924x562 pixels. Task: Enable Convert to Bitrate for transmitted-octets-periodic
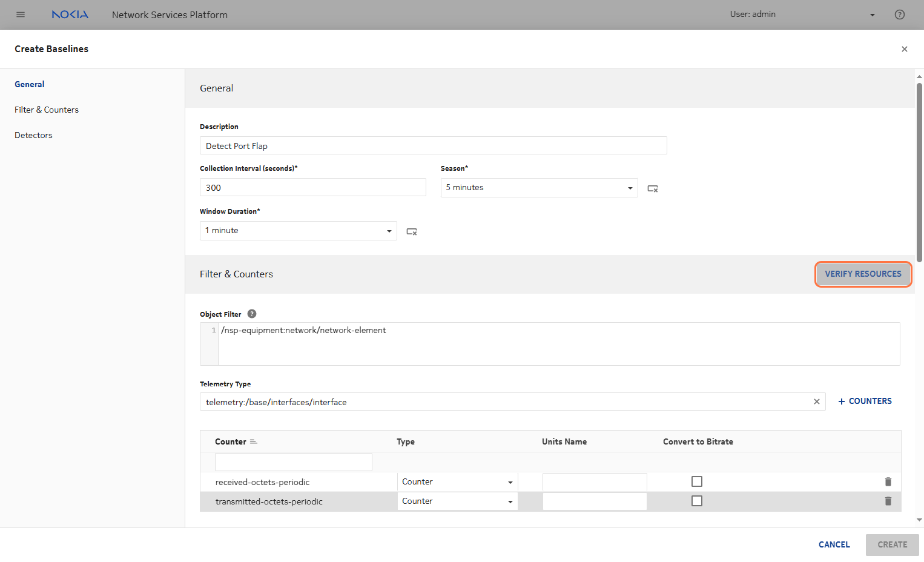697,501
